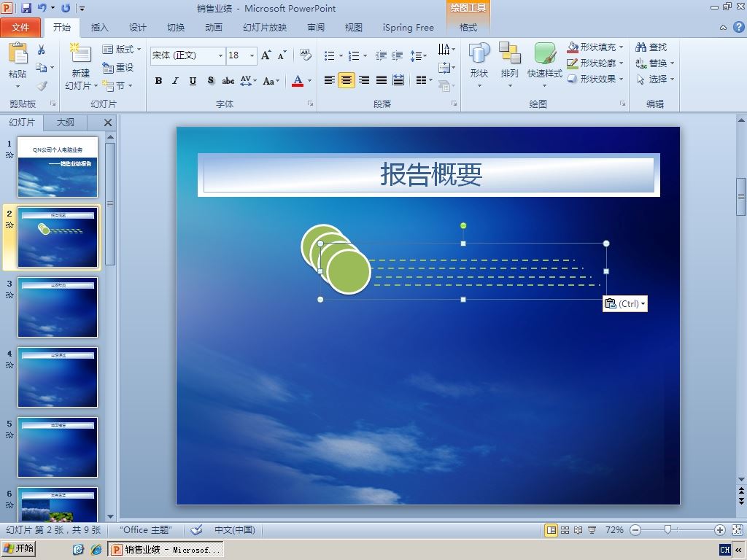Click the Undo arrow

tap(42, 7)
